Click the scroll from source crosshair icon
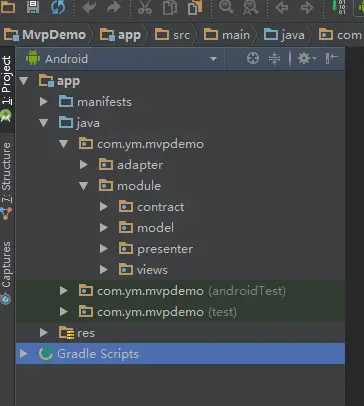Image resolution: width=364 pixels, height=406 pixels. tap(253, 58)
